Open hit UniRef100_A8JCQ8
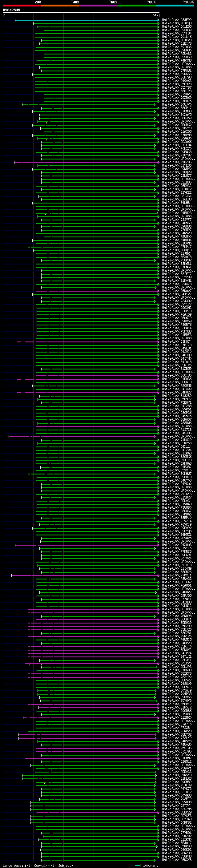 [177, 23]
